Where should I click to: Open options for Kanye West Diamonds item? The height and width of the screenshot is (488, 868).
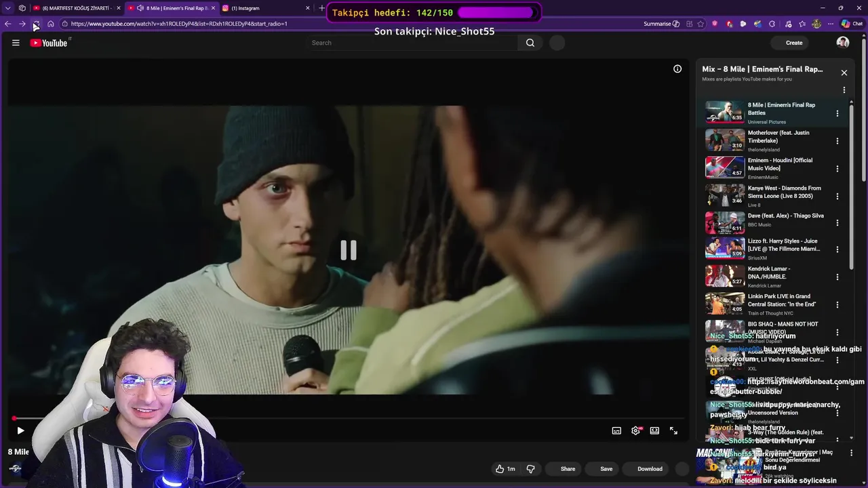837,196
